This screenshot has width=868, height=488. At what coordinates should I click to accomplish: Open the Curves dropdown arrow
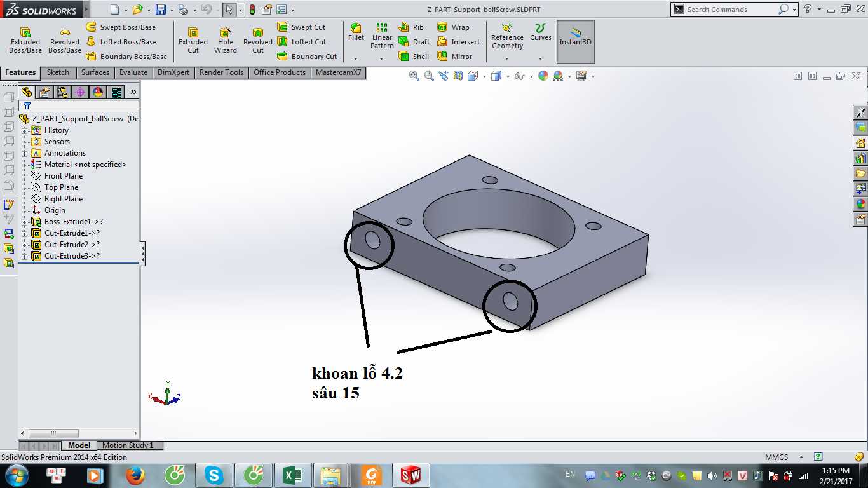[541, 58]
